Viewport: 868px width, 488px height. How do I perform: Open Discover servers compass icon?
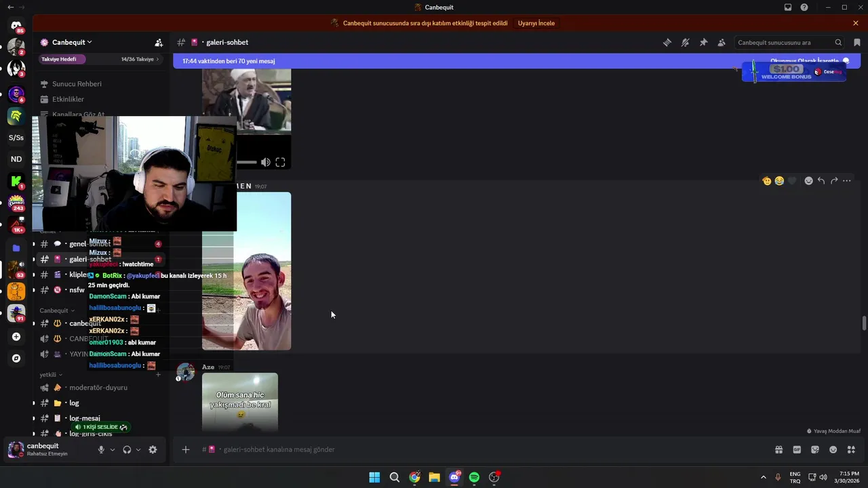tap(16, 359)
